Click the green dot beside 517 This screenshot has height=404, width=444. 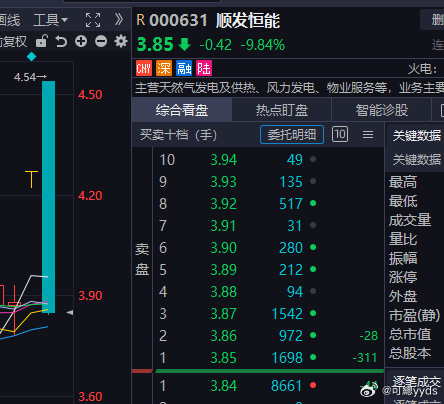[x=313, y=203]
